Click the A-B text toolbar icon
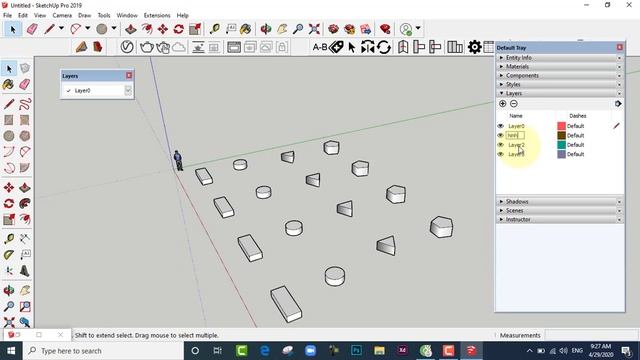 pyautogui.click(x=320, y=47)
